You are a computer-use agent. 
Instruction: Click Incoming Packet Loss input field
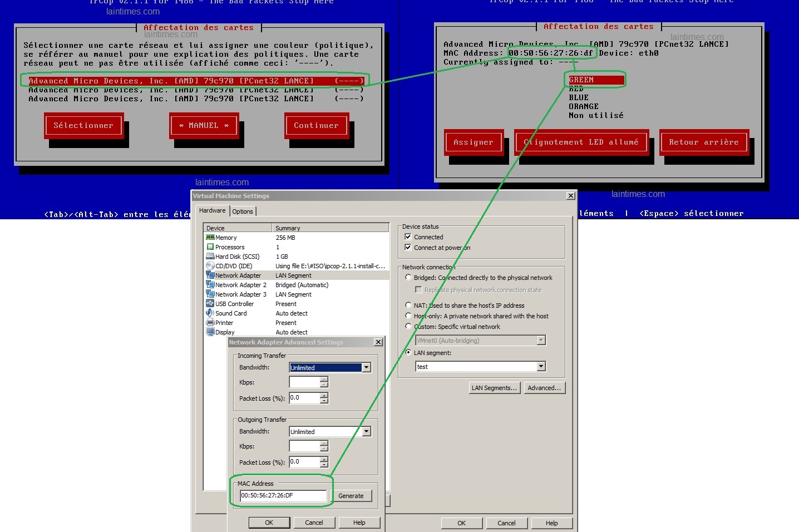click(304, 398)
